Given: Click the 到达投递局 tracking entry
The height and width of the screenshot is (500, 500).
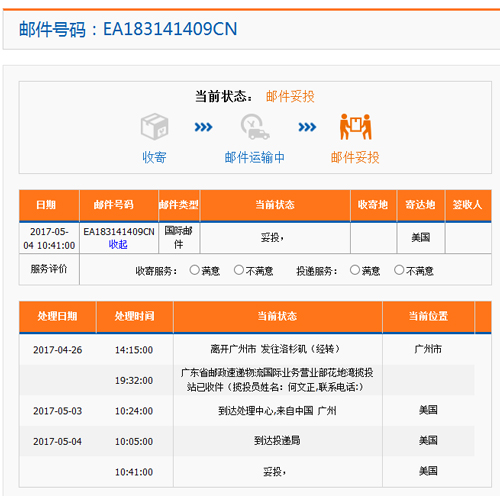Looking at the screenshot, I should coord(277,441).
